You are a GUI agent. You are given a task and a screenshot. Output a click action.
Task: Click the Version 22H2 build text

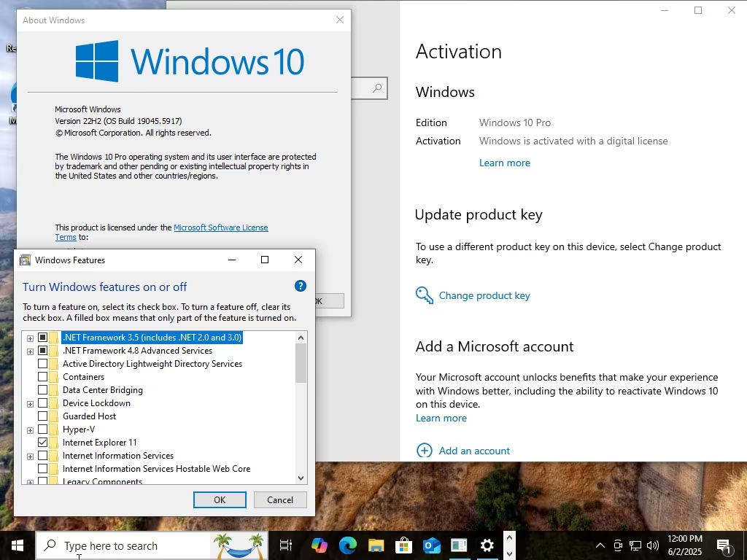point(118,122)
